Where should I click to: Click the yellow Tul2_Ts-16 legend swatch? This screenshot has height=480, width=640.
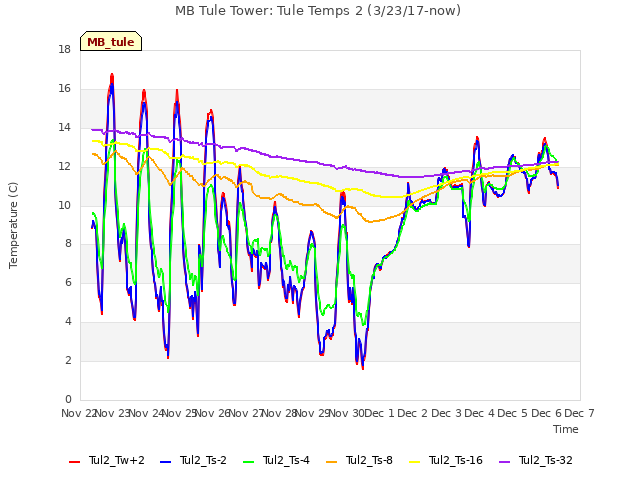(414, 462)
